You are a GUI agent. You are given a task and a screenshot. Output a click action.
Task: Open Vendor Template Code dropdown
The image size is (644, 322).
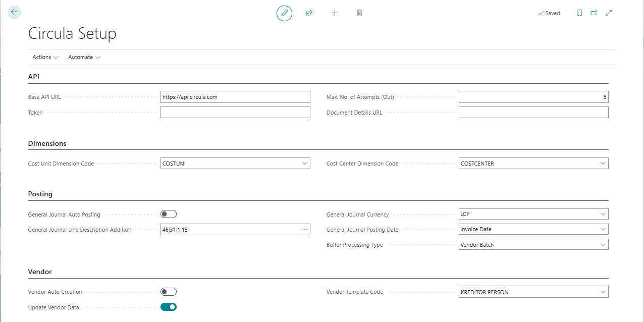click(x=603, y=292)
